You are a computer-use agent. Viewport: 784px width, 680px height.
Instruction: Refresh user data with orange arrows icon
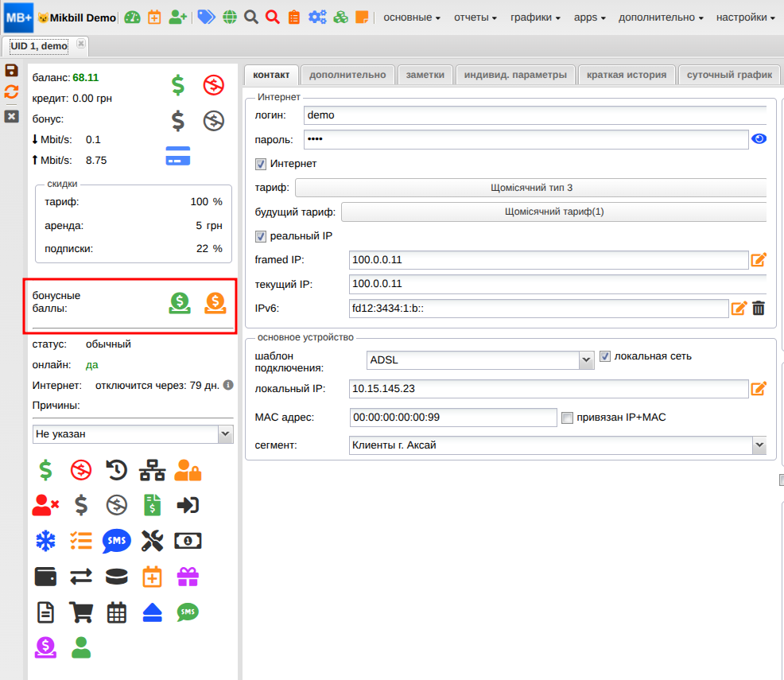[x=11, y=92]
